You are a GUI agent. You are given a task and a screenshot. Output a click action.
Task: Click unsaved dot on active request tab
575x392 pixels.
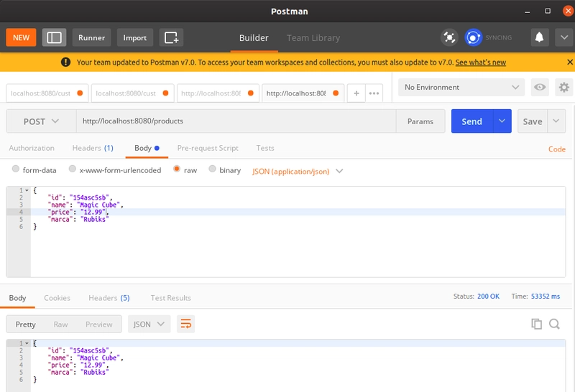336,93
